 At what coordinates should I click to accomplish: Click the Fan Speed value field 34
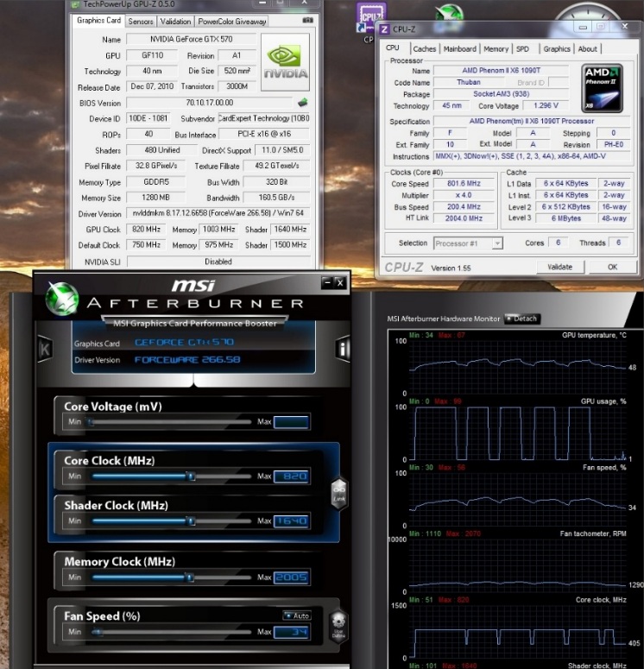click(291, 632)
